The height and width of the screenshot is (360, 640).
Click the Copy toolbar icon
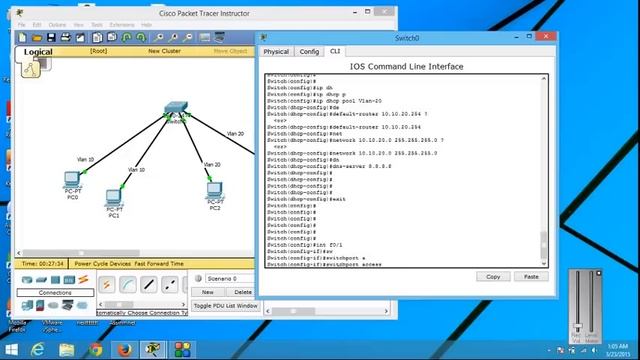pyautogui.click(x=97, y=38)
